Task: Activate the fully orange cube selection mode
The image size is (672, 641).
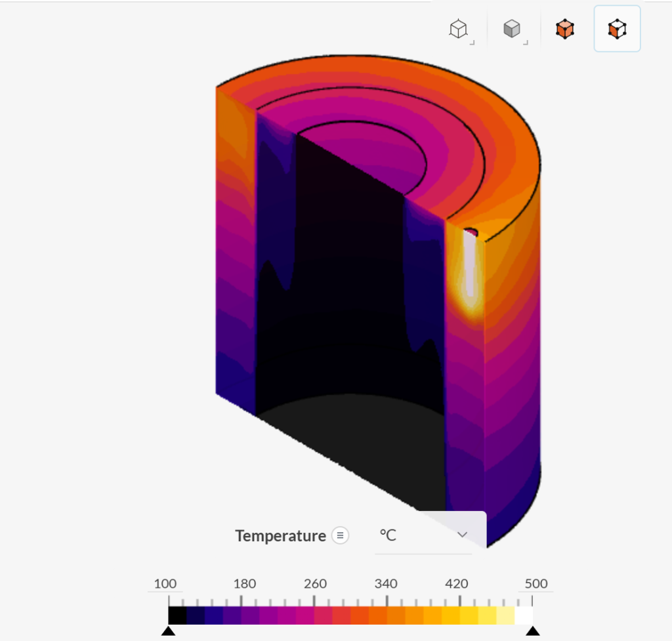Action: coord(564,30)
